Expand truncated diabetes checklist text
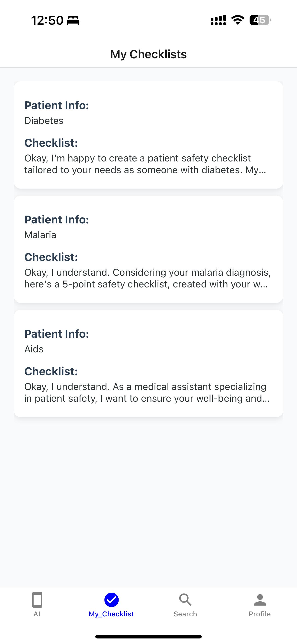The height and width of the screenshot is (644, 297). click(x=145, y=164)
